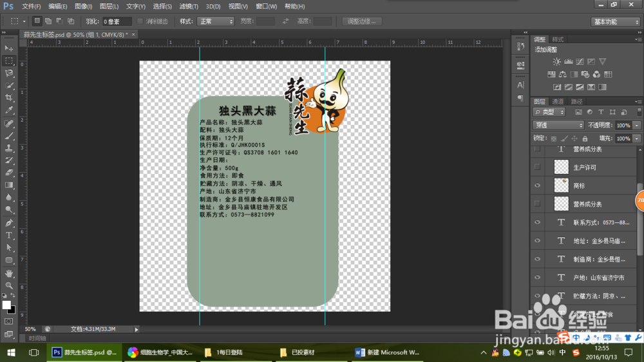The width and height of the screenshot is (644, 362).
Task: Open the blend mode 穿透 dropdown
Action: (x=558, y=125)
